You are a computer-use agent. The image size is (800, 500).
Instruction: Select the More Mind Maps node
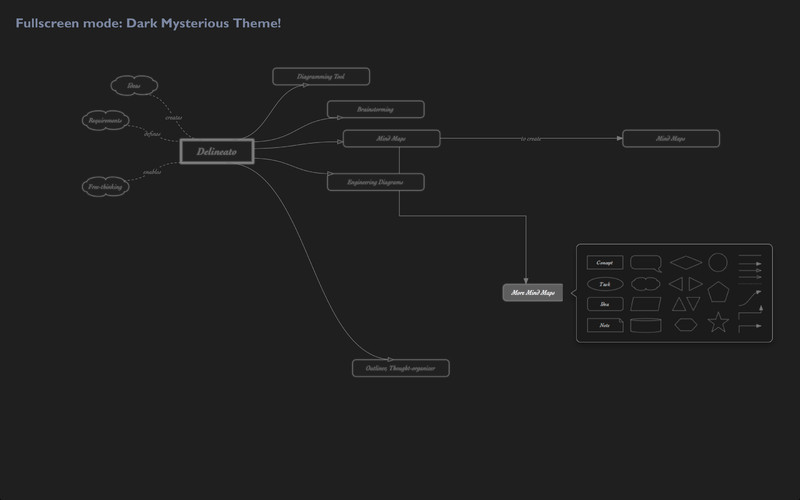[x=533, y=292]
